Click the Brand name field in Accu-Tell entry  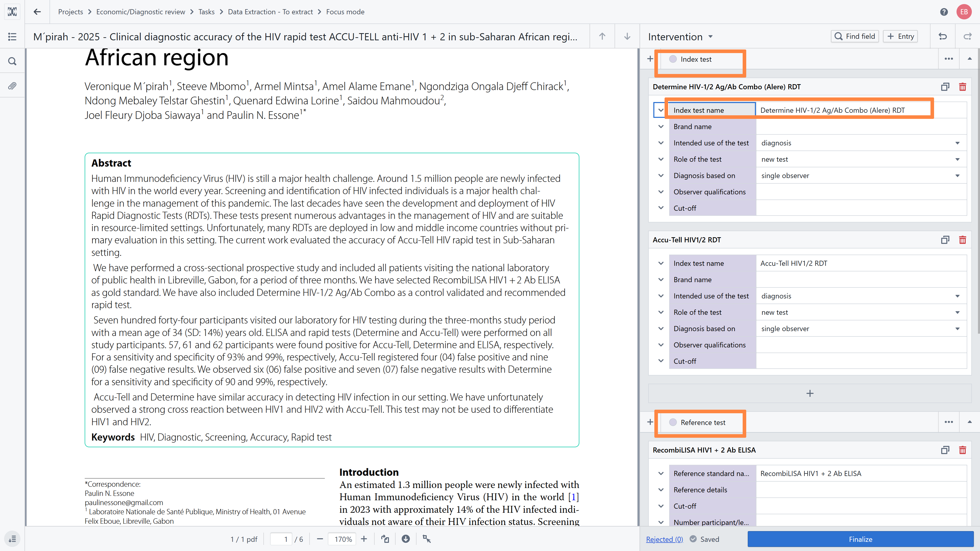861,280
